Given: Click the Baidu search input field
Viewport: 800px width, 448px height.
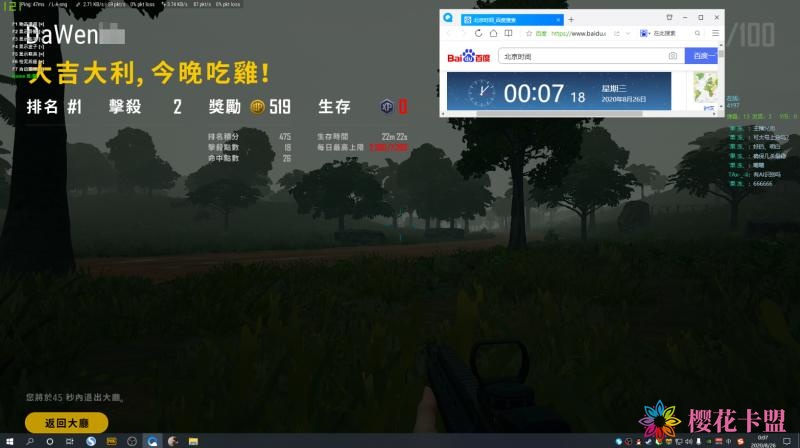Looking at the screenshot, I should (x=580, y=56).
